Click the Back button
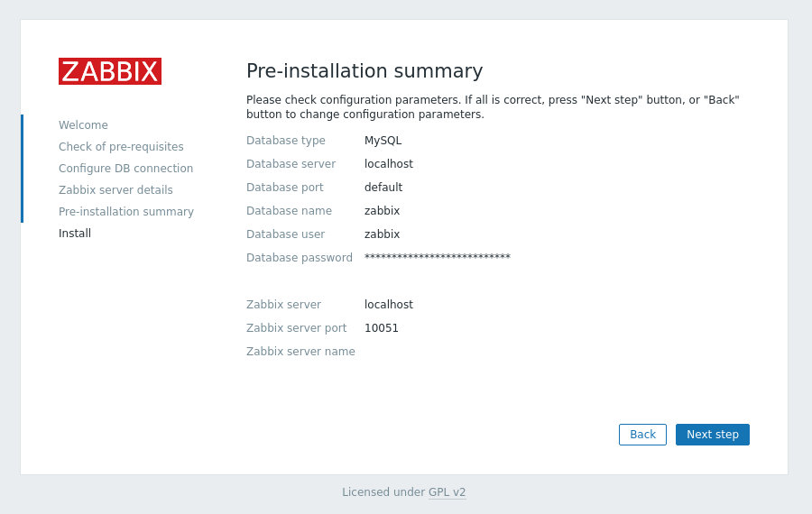Image resolution: width=812 pixels, height=514 pixels. [642, 435]
